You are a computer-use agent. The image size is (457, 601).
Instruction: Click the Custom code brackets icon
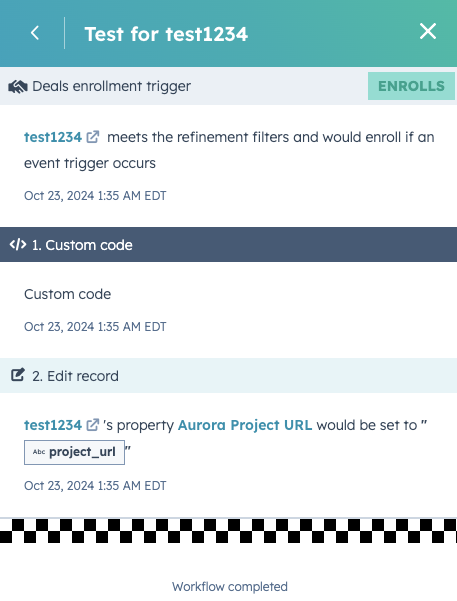(x=18, y=245)
